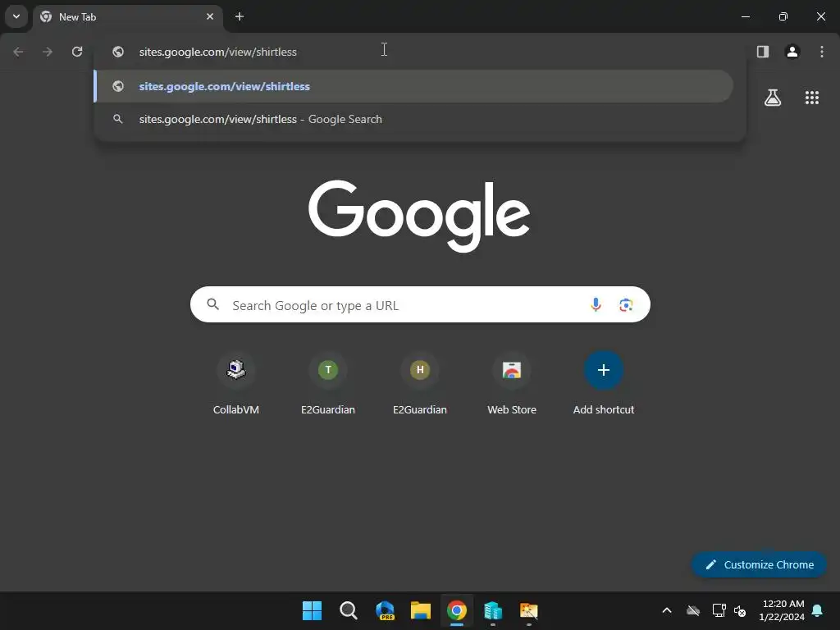The width and height of the screenshot is (840, 630).
Task: Open the Google apps grid
Action: (811, 98)
